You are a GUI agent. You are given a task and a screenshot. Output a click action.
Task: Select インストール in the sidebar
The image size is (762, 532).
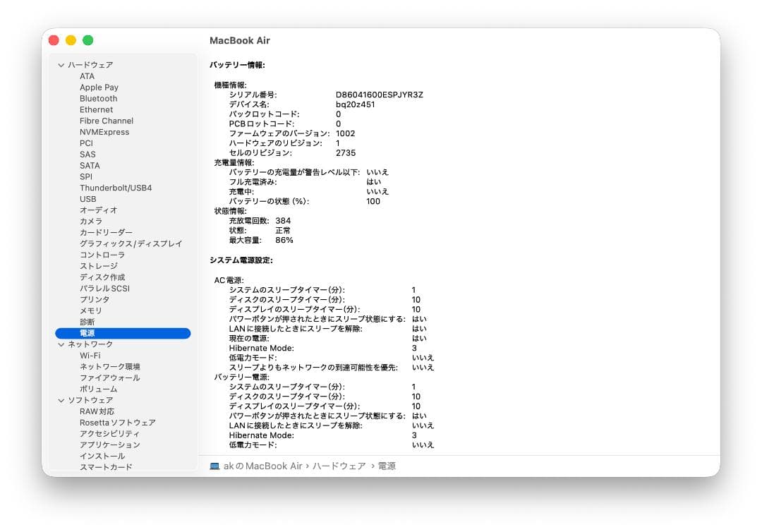click(x=102, y=456)
